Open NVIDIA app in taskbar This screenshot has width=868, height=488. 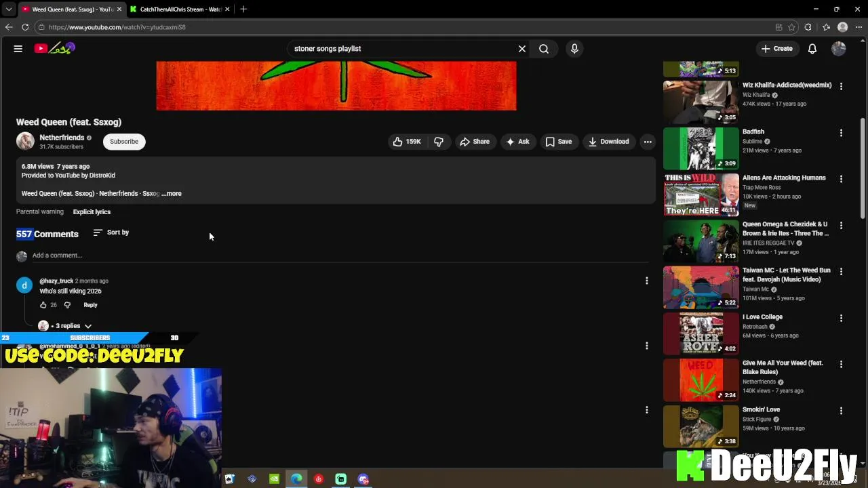274,479
